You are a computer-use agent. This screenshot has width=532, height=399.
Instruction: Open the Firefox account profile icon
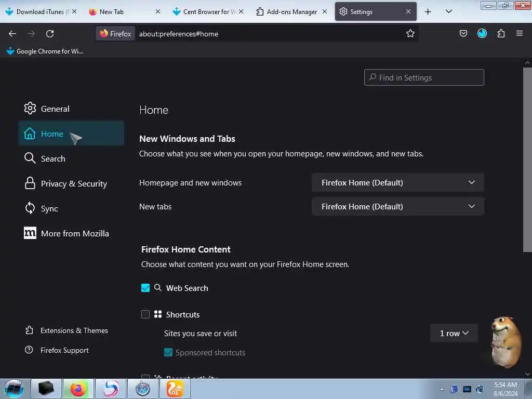[x=482, y=33]
